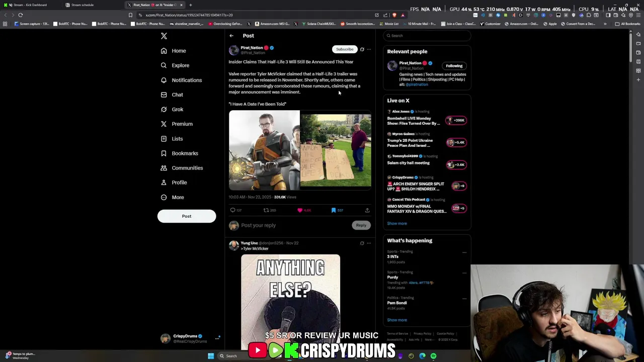Open the @piratnation alt account link
Viewport: 644px width, 362px height.
click(417, 84)
